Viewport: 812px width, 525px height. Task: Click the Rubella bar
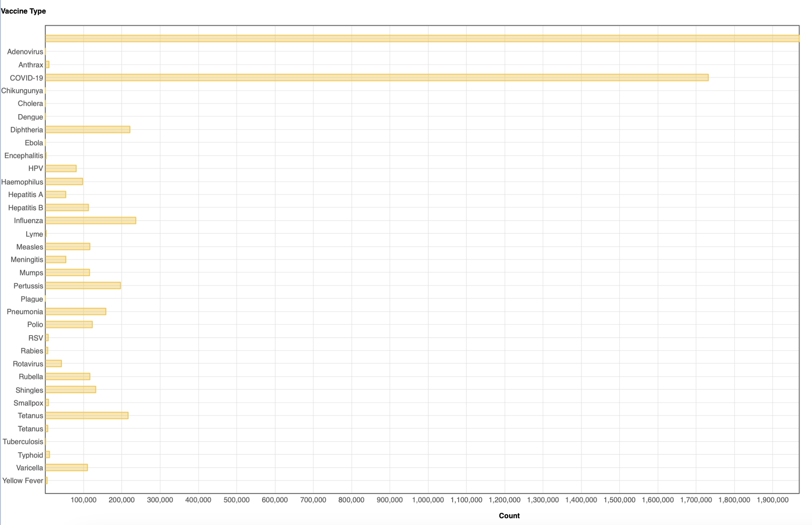coord(68,377)
